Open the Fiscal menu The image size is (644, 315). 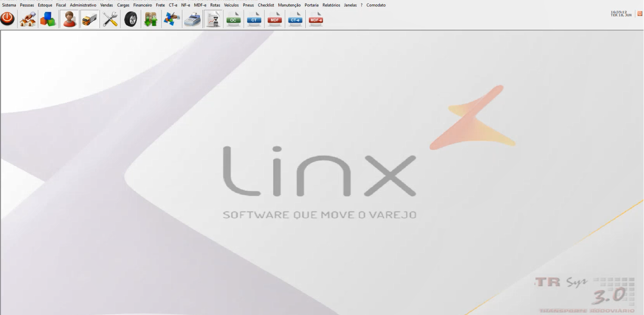point(61,5)
